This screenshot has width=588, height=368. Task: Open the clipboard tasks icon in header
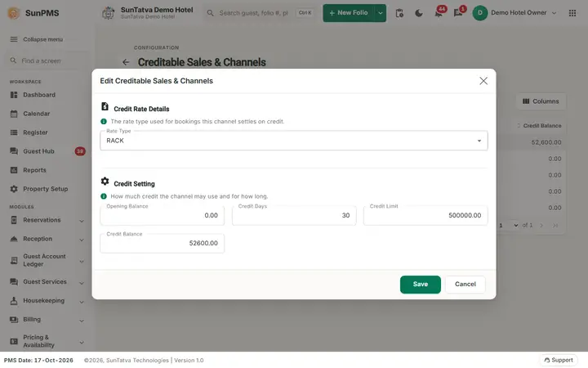coord(399,13)
